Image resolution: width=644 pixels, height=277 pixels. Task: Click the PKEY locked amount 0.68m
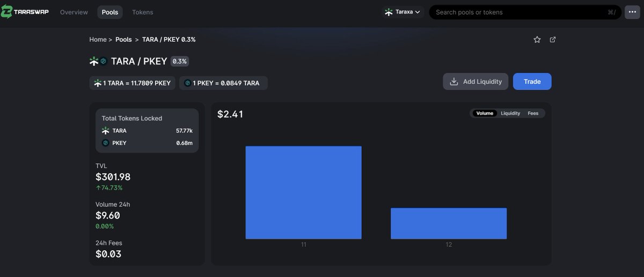(x=184, y=143)
